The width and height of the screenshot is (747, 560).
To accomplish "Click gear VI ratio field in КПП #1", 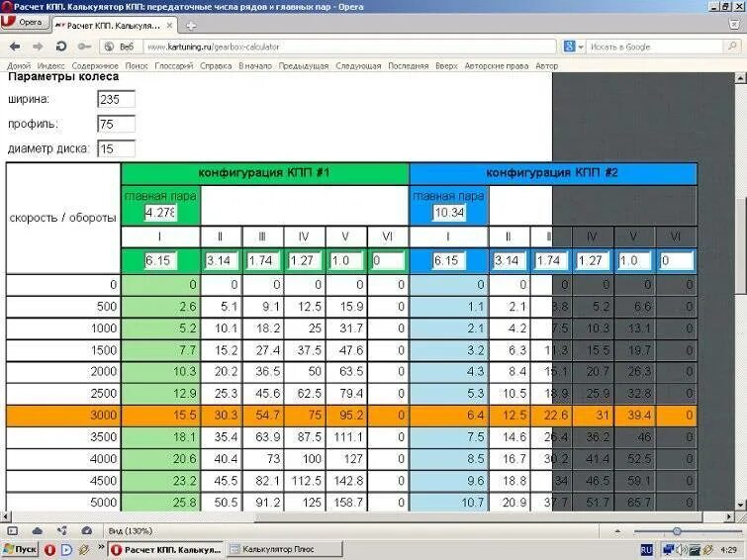I will coord(388,260).
